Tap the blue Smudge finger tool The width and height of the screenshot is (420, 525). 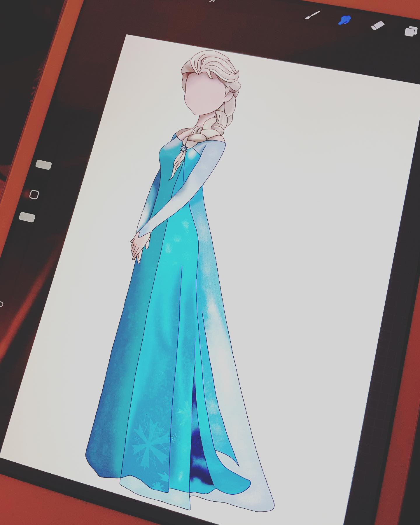coord(344,20)
